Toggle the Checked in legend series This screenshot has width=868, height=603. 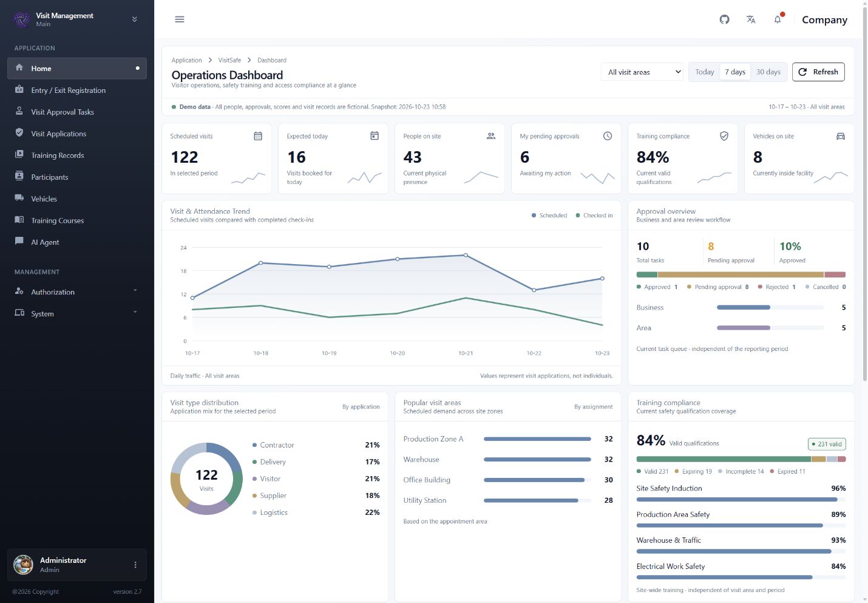point(594,216)
